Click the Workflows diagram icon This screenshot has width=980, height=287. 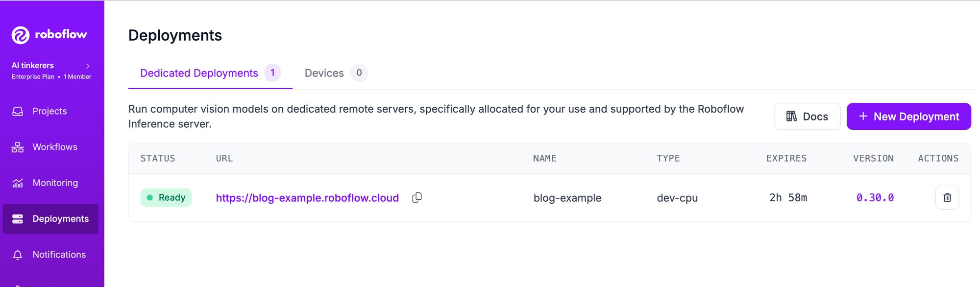[18, 147]
